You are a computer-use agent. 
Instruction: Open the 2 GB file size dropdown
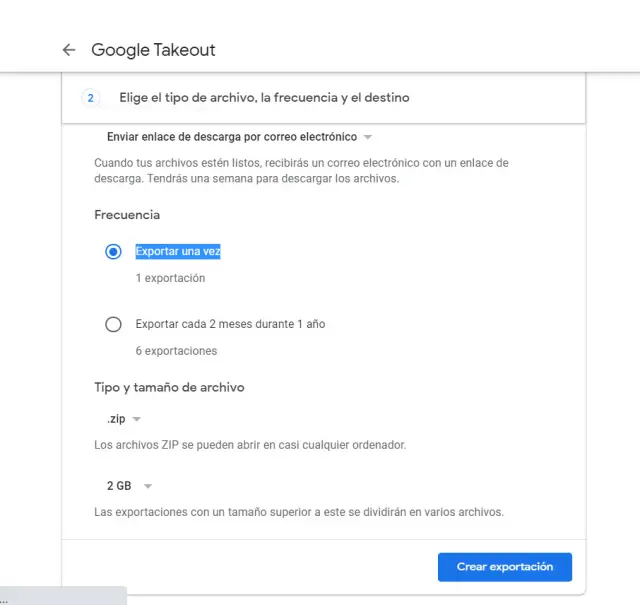[x=119, y=486]
